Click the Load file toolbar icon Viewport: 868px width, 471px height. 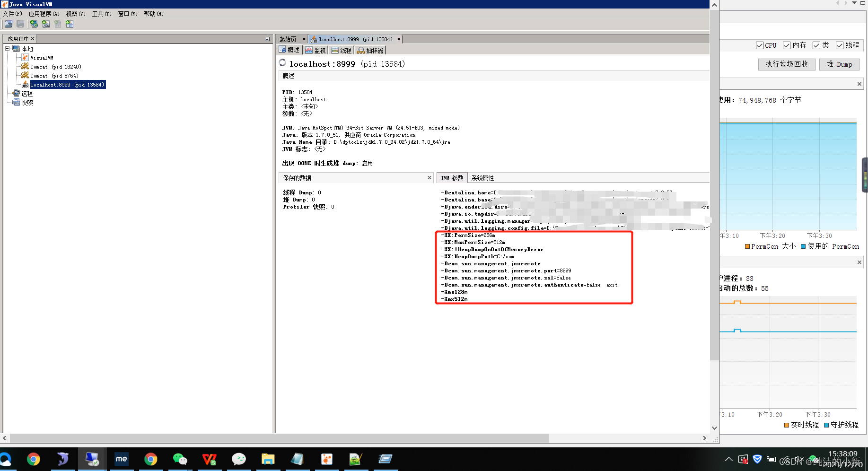(x=9, y=24)
